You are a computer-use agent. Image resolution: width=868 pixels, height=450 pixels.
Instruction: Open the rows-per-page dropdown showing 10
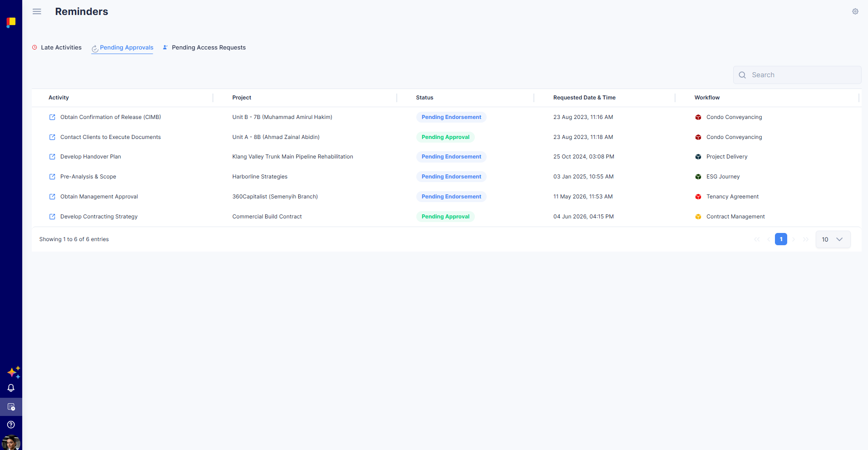[x=833, y=239]
